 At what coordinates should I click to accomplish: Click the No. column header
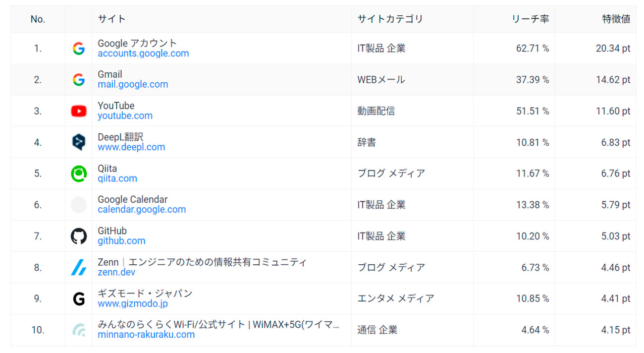pos(38,19)
